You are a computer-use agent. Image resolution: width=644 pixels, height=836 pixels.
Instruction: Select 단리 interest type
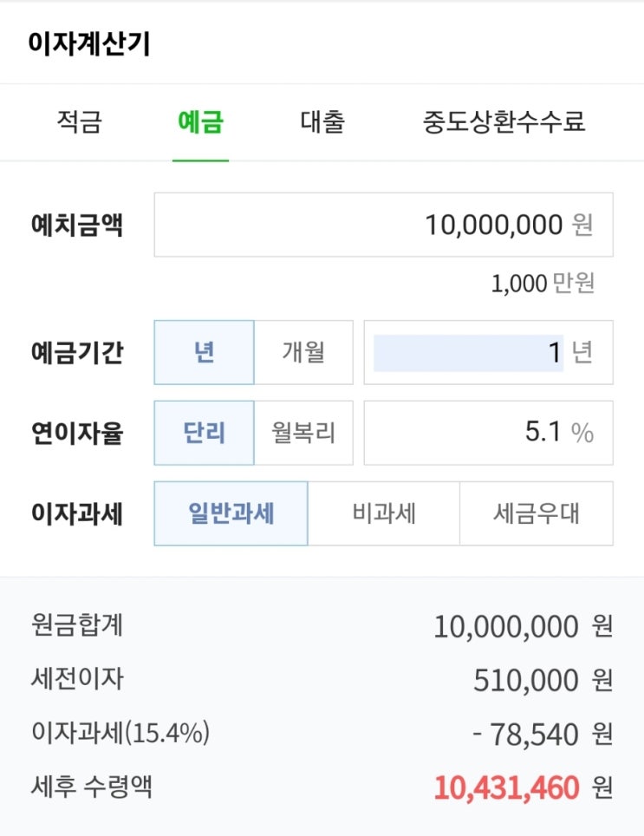205,433
